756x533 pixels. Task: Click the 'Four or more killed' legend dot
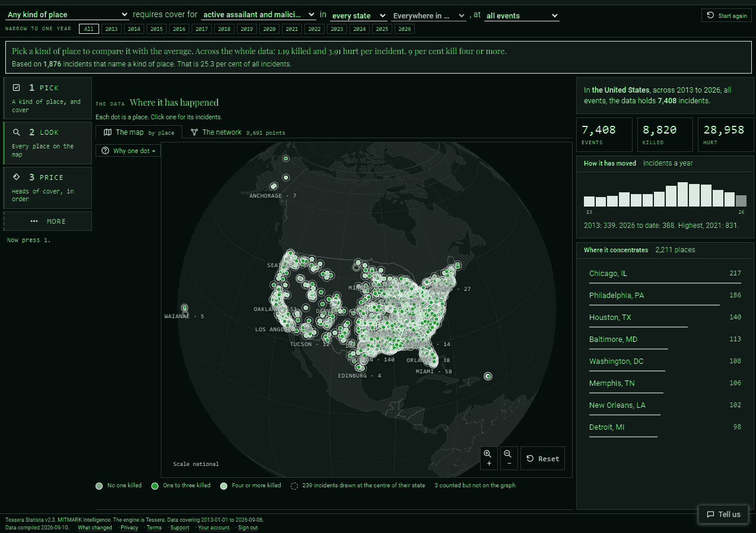(x=224, y=486)
